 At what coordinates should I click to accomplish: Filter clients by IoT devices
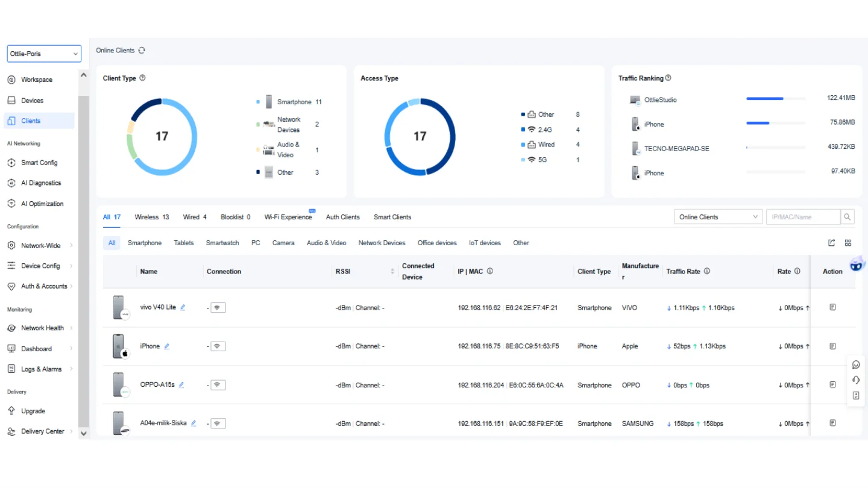[x=485, y=243]
